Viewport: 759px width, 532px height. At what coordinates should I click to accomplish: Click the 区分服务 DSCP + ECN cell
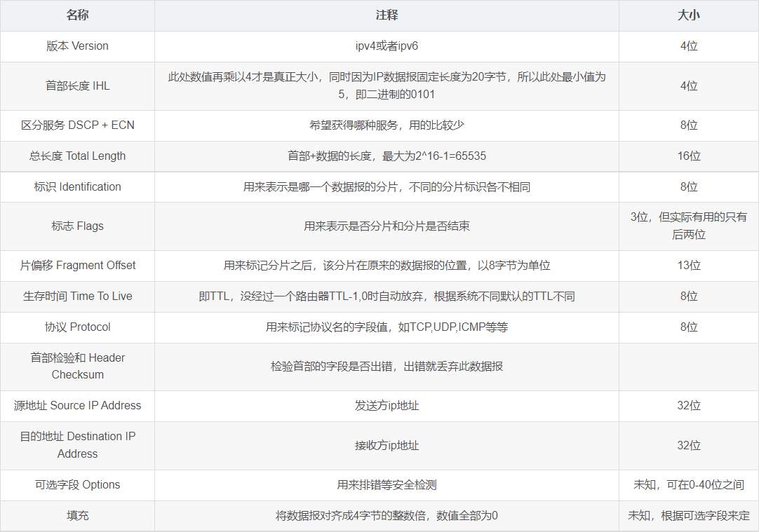77,125
